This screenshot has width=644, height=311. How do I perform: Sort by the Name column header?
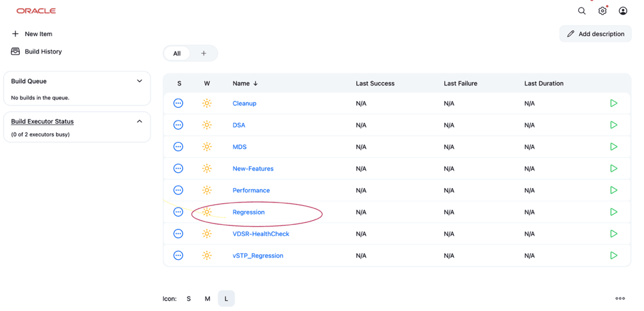(245, 83)
